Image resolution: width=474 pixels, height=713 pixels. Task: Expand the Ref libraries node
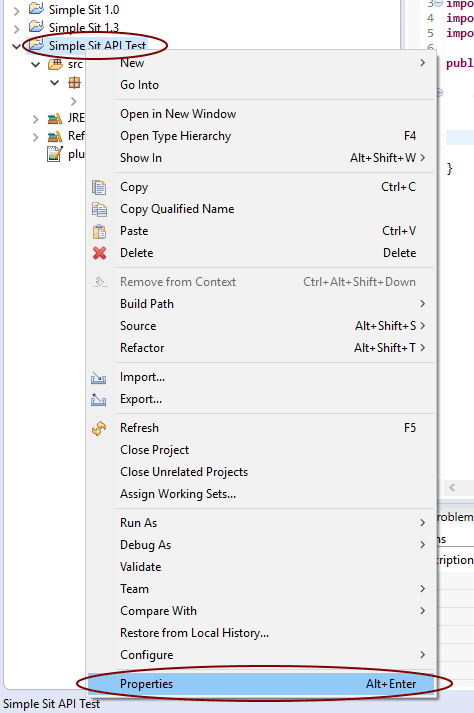point(35,137)
